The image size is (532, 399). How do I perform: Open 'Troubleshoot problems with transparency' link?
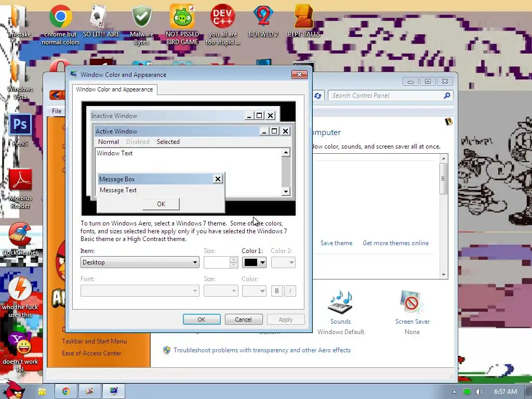[x=262, y=350]
